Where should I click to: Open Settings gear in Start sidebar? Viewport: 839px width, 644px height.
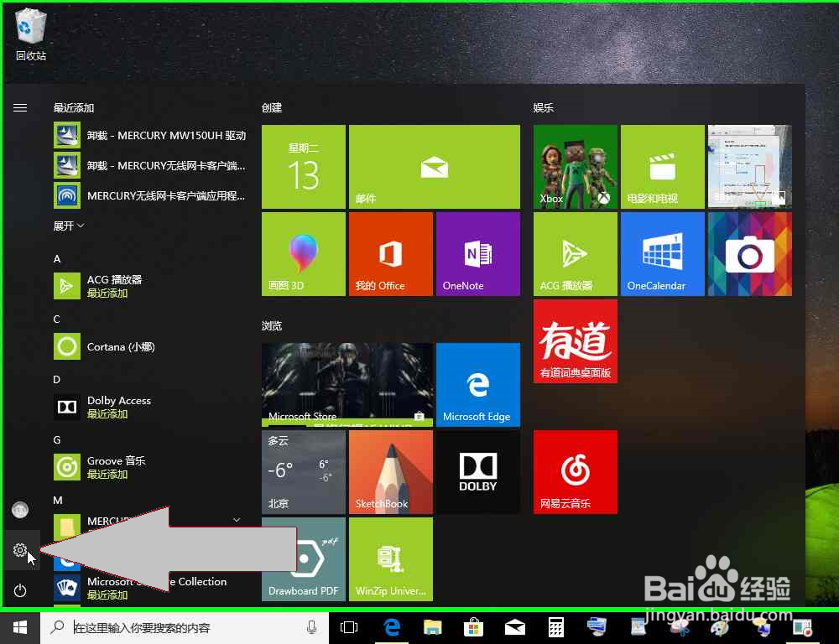pos(20,550)
